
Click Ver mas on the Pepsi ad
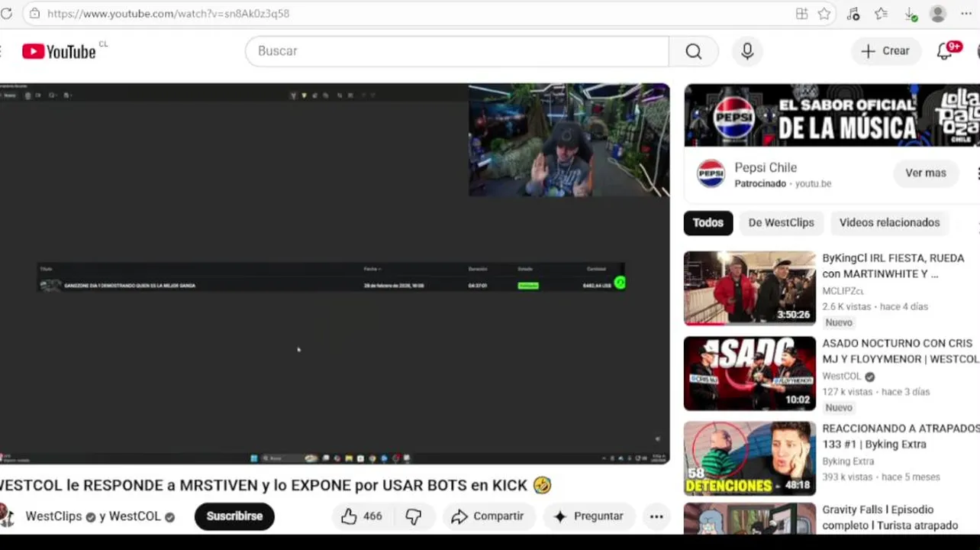925,173
